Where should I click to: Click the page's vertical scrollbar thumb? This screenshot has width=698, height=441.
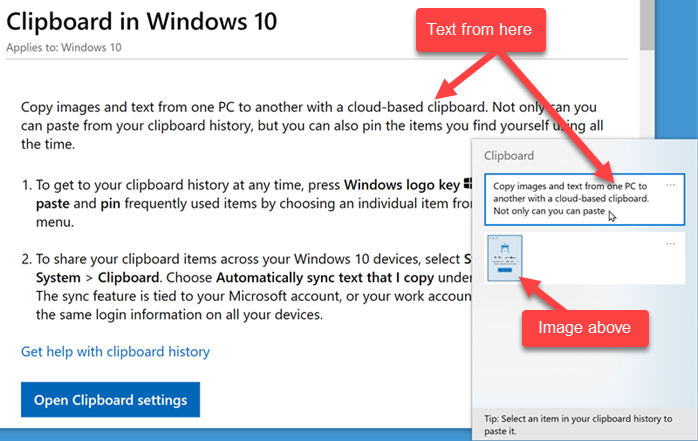click(647, 24)
